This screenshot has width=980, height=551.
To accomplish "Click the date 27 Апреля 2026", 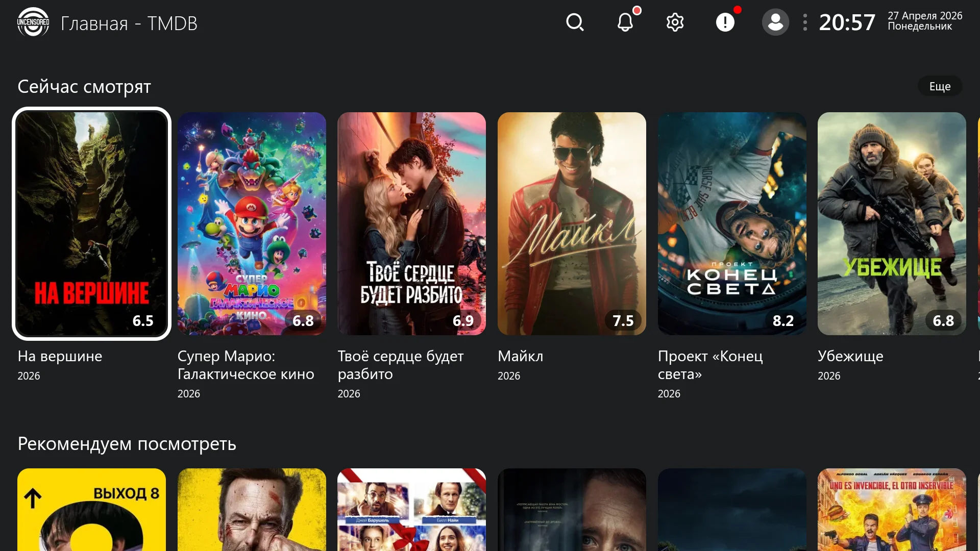I will tap(925, 16).
